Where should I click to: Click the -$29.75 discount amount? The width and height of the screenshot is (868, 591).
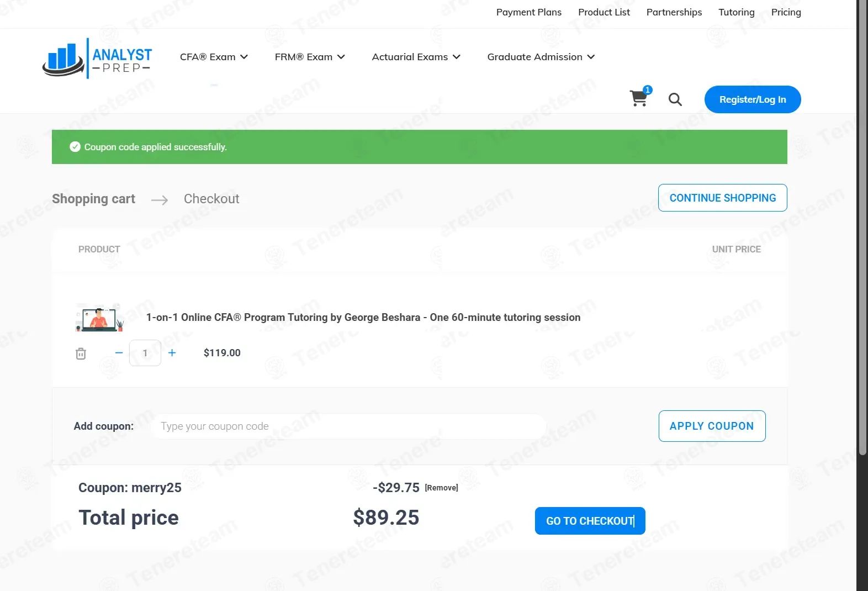[x=396, y=488]
